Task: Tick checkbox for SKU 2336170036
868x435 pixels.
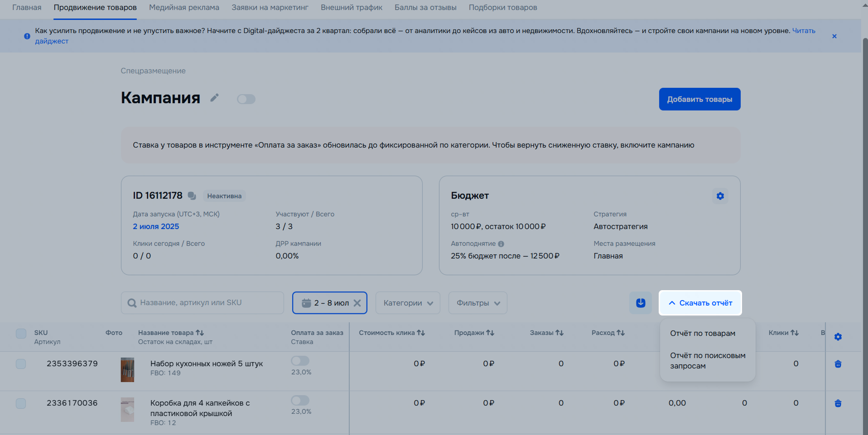Action: 21,403
